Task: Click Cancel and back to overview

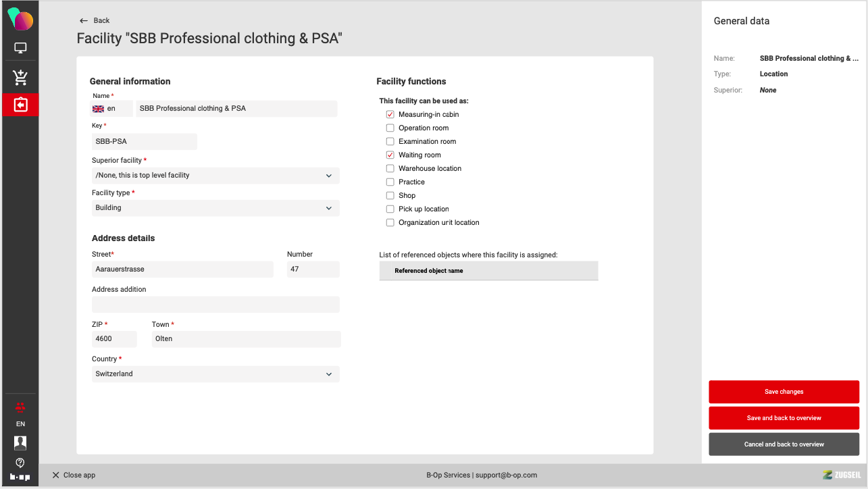Action: [x=784, y=444]
